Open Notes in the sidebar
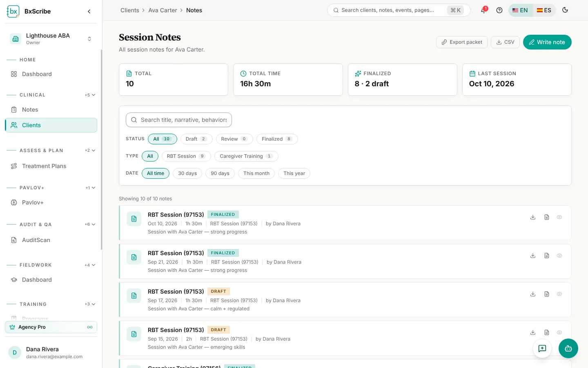The image size is (588, 368). pyautogui.click(x=51, y=110)
